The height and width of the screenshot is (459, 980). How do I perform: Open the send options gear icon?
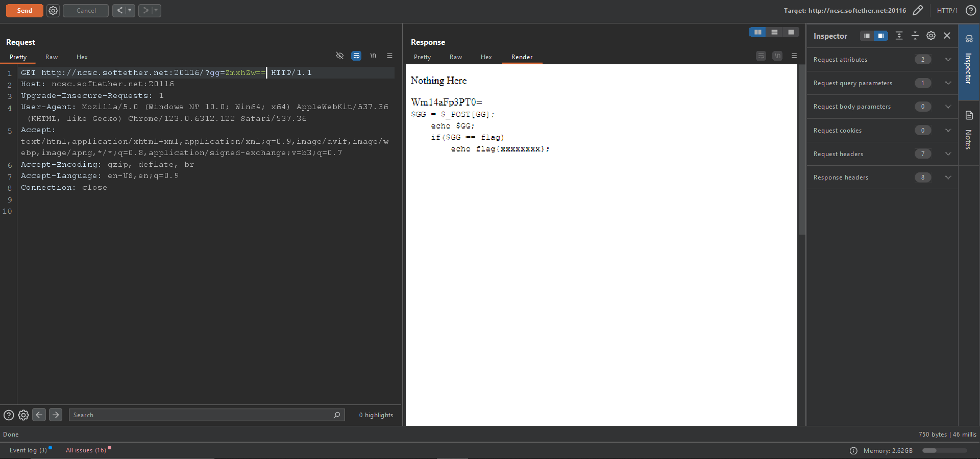53,11
